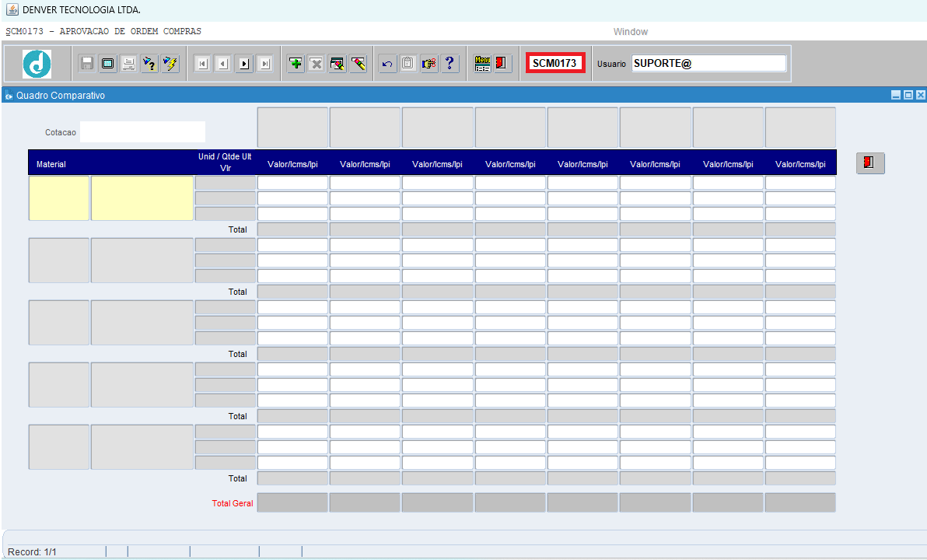Click the SCM0173 program code box

[x=555, y=63]
